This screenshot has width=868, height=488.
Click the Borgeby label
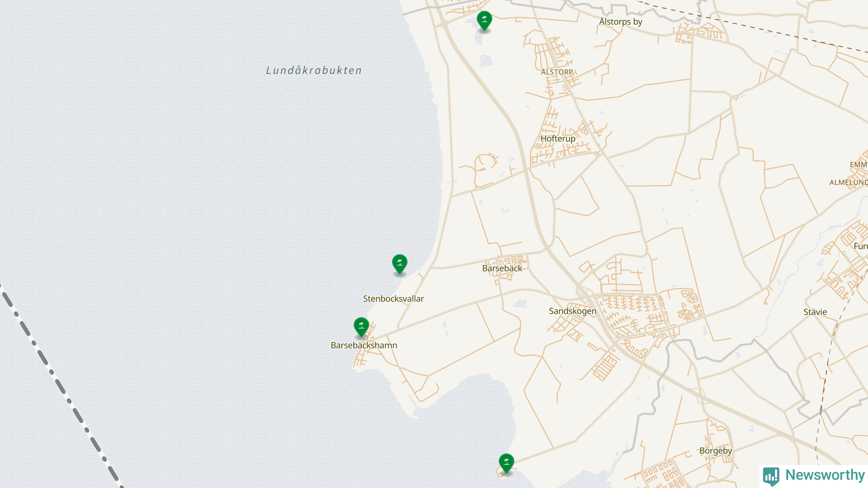click(x=715, y=451)
